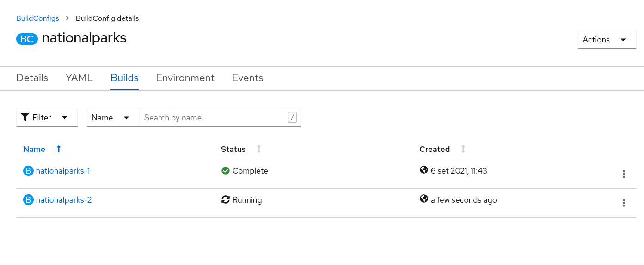
Task: Open the Filter dropdown
Action: [47, 118]
